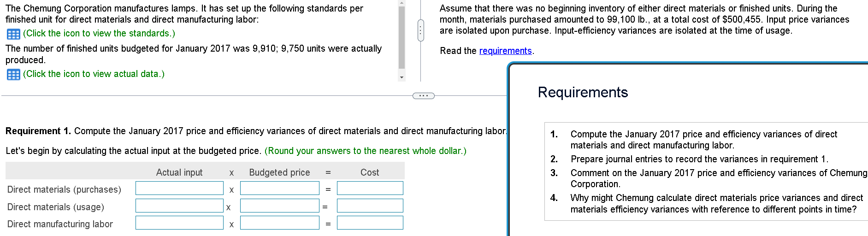Image resolution: width=868 pixels, height=236 pixels.
Task: Click Cost field for Direct materials (usage)
Action: 370,206
